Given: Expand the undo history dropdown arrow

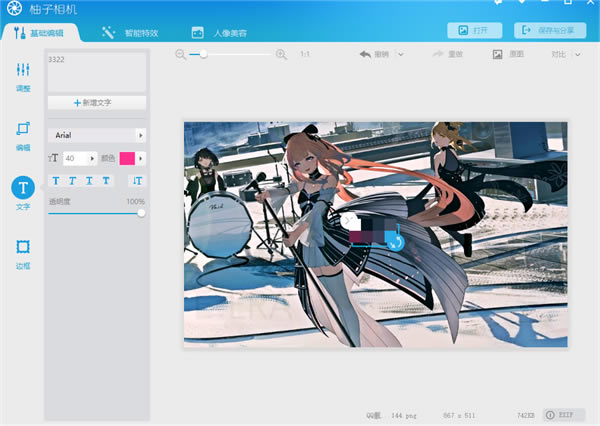Looking at the screenshot, I should 401,54.
